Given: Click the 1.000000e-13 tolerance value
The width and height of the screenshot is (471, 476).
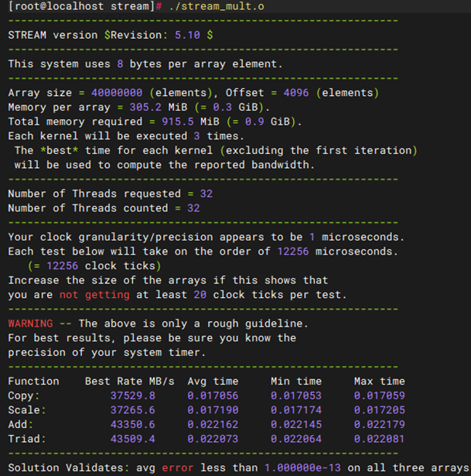Looking at the screenshot, I should coord(300,467).
